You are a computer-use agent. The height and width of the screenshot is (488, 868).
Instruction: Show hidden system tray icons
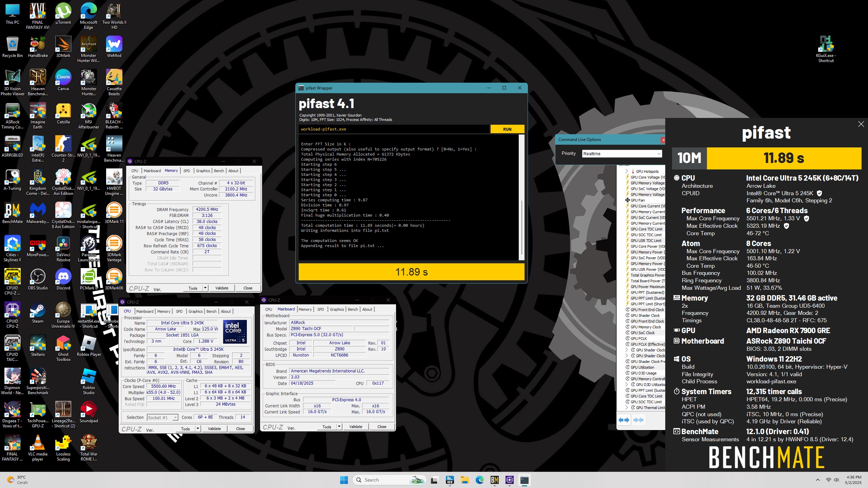[x=818, y=480]
